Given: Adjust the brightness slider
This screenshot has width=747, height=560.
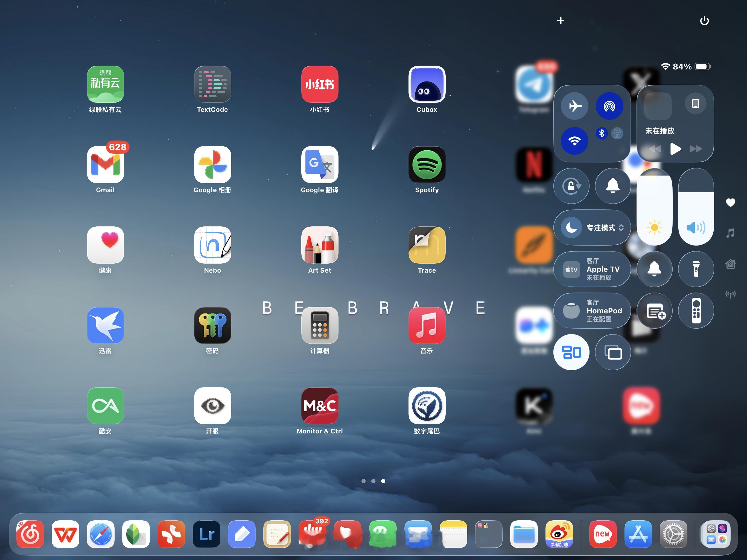Looking at the screenshot, I should coord(655,207).
